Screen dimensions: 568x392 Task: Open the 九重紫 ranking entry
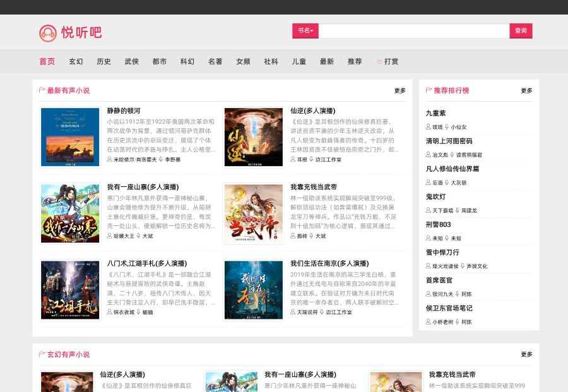tap(437, 112)
